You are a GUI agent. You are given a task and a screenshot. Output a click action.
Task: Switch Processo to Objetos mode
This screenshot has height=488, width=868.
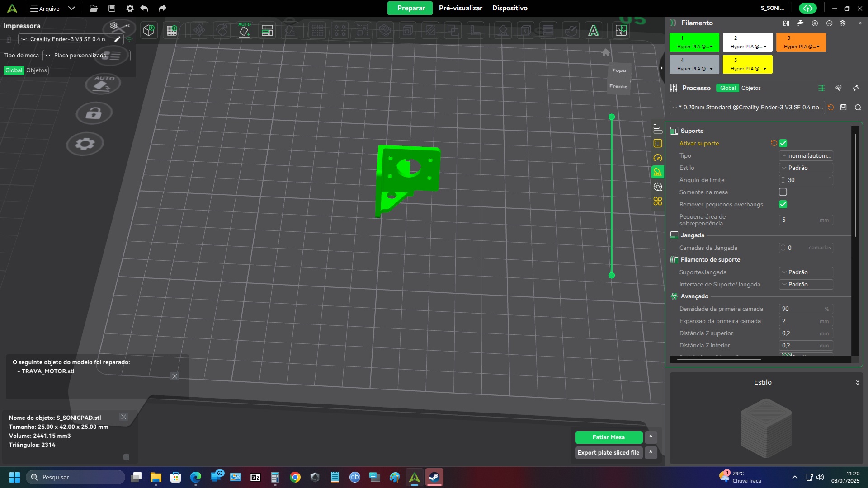pyautogui.click(x=751, y=88)
